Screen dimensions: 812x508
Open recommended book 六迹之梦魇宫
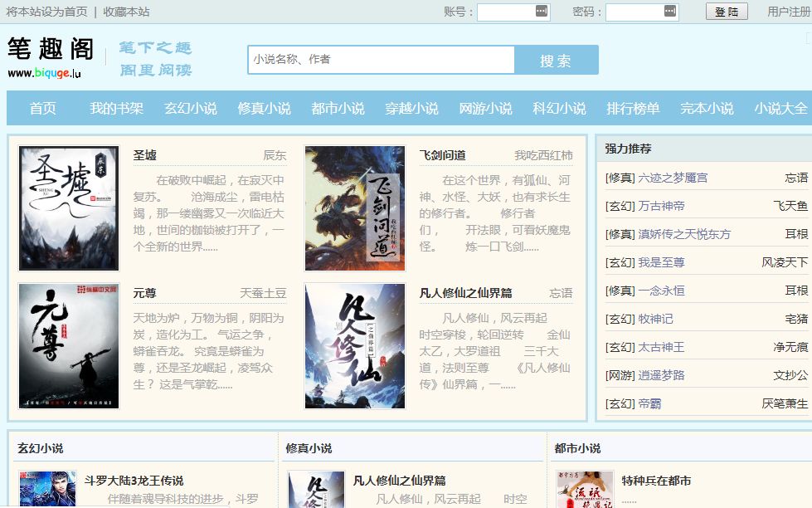point(673,178)
